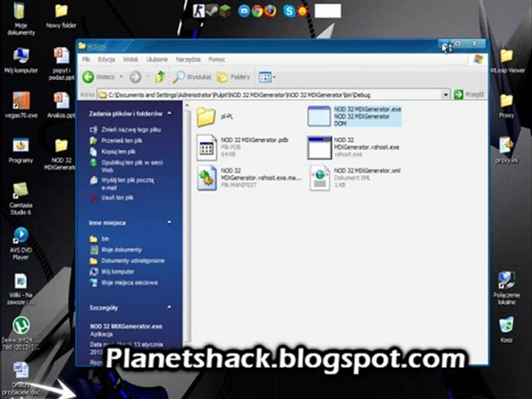Select NOD 32 MDIGenerator.exe file icon

[319, 116]
